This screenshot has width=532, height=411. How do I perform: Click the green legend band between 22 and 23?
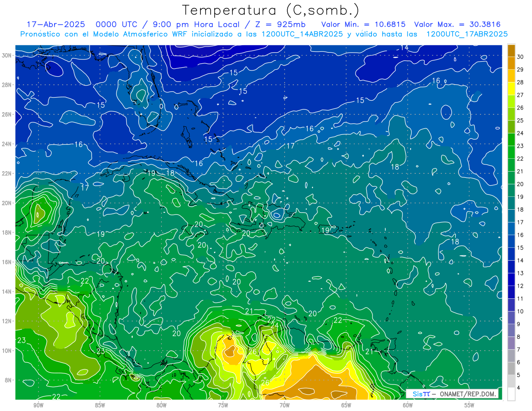tap(511, 152)
